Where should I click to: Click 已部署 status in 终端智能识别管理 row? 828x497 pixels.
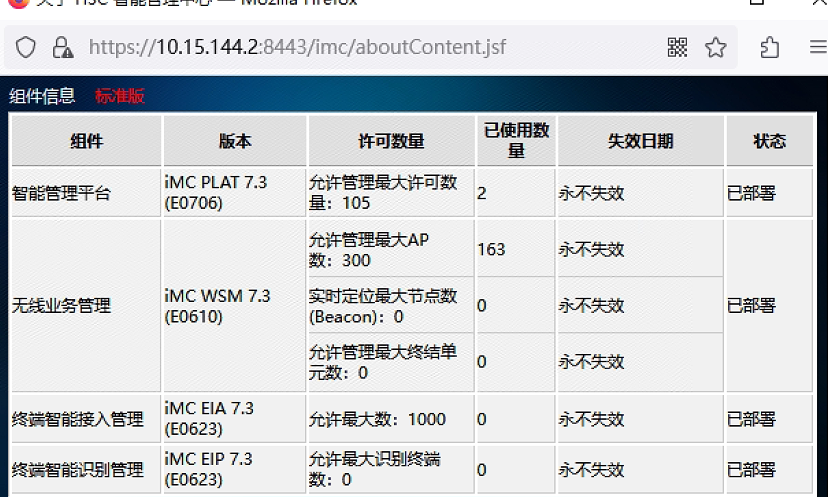click(751, 470)
